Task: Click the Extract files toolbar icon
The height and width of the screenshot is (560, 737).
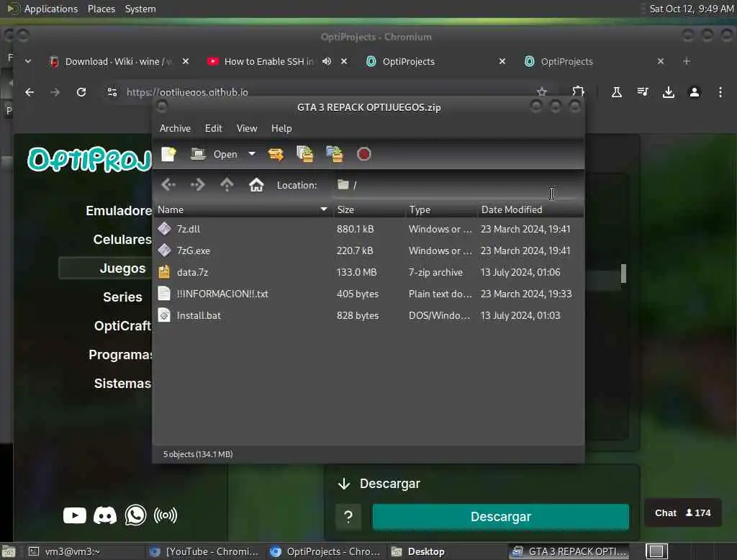Action: click(x=276, y=154)
